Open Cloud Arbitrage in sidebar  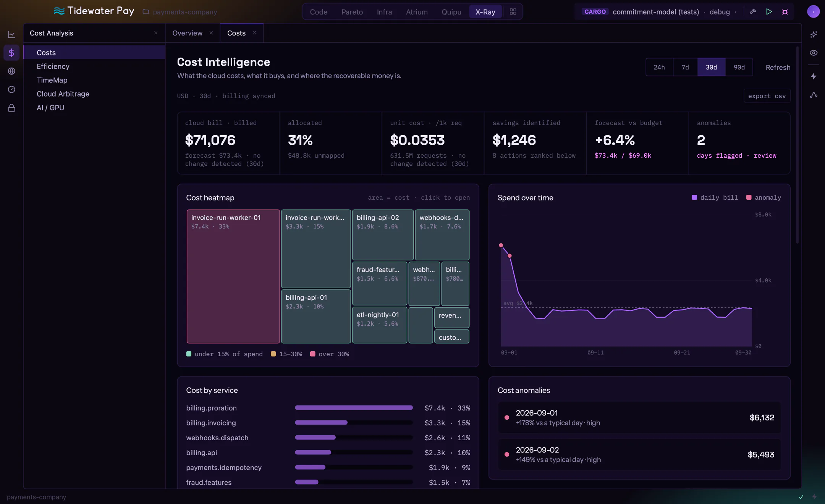(x=94, y=94)
